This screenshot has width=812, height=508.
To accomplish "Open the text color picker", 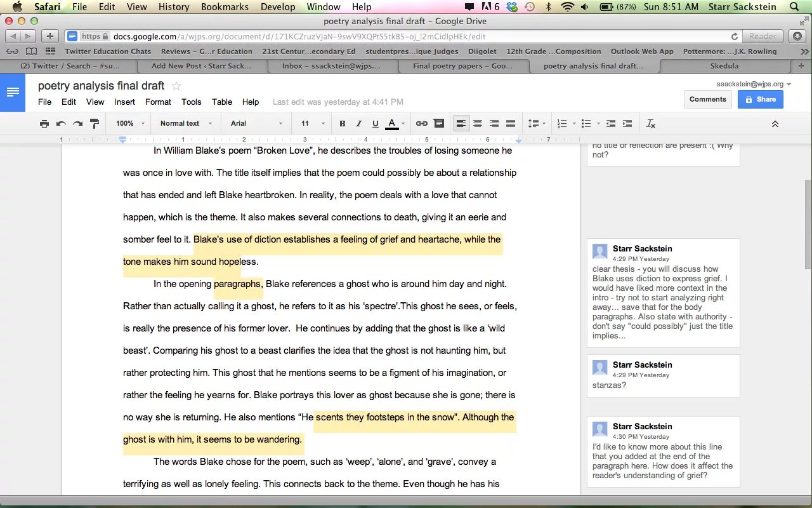I will (395, 124).
